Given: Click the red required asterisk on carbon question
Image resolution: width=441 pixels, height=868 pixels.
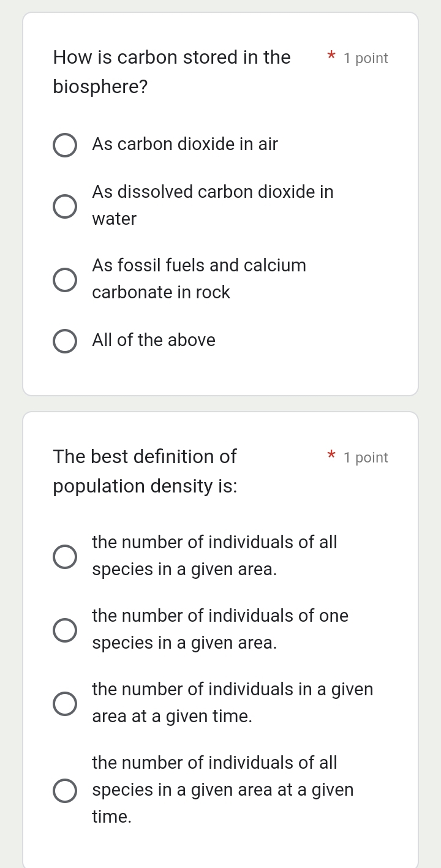Looking at the screenshot, I should point(331,57).
